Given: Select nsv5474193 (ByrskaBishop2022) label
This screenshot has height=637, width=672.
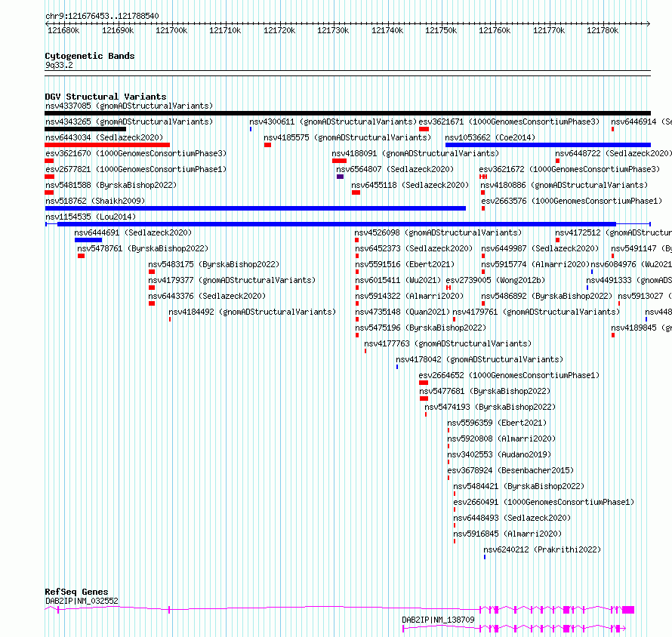Looking at the screenshot, I should click(x=490, y=407).
